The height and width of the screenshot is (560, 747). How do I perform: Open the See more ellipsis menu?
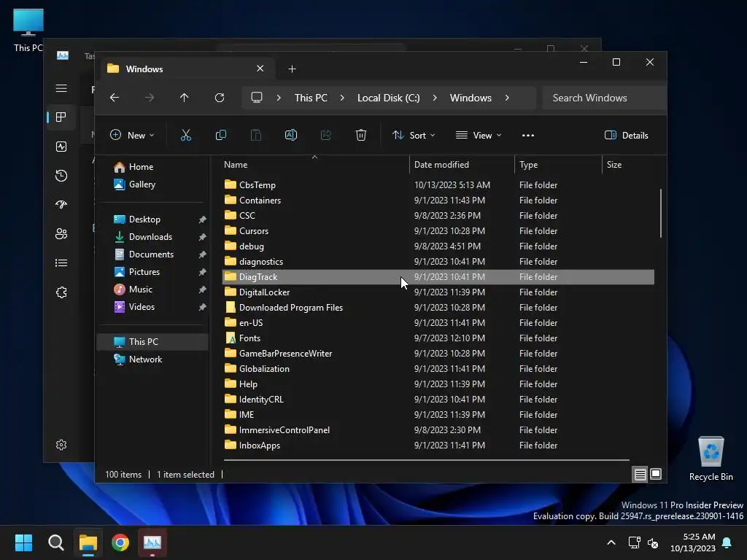[528, 136]
